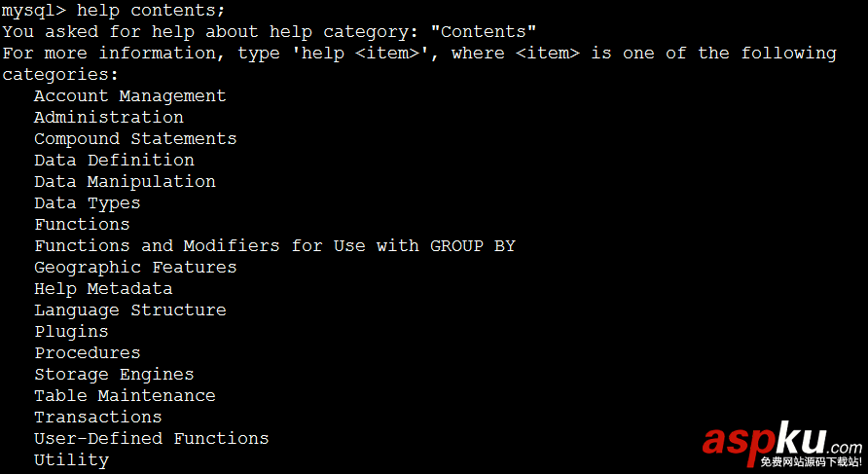Click the Administration category entry
This screenshot has height=474, width=868.
[x=108, y=117]
